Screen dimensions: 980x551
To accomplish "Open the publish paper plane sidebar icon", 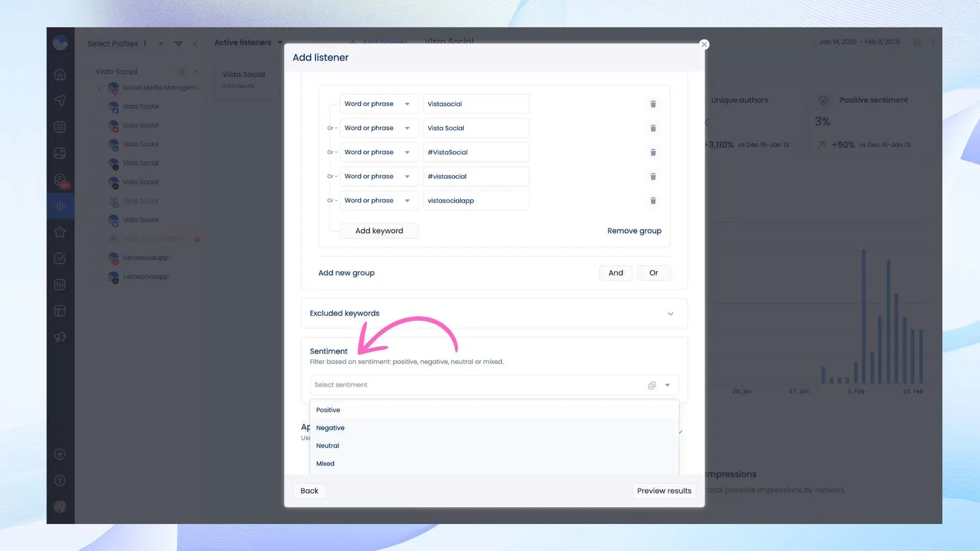I will pos(60,100).
